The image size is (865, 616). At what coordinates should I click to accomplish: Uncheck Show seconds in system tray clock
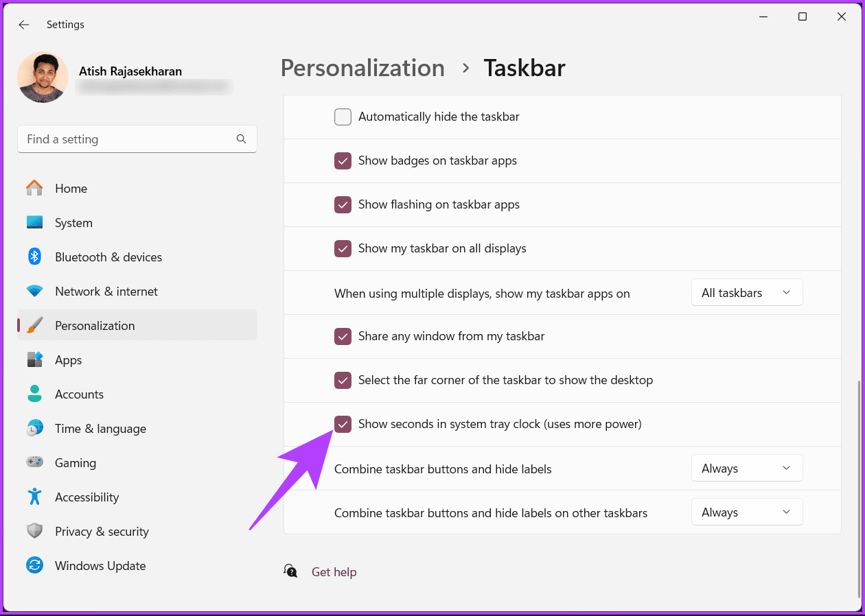[343, 424]
